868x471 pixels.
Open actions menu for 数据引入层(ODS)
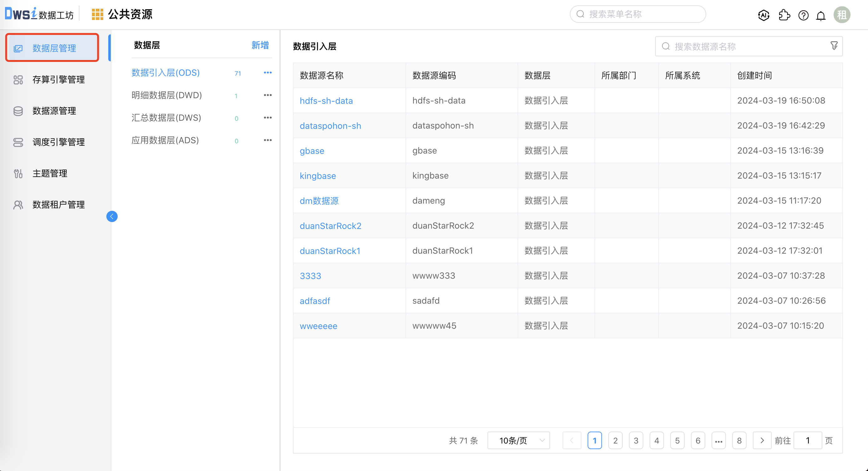(268, 72)
